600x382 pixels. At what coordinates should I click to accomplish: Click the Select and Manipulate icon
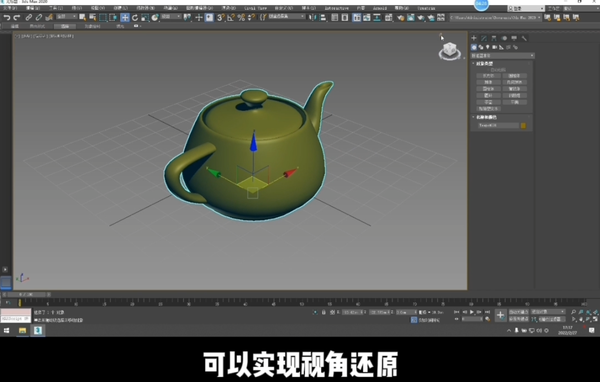point(199,17)
